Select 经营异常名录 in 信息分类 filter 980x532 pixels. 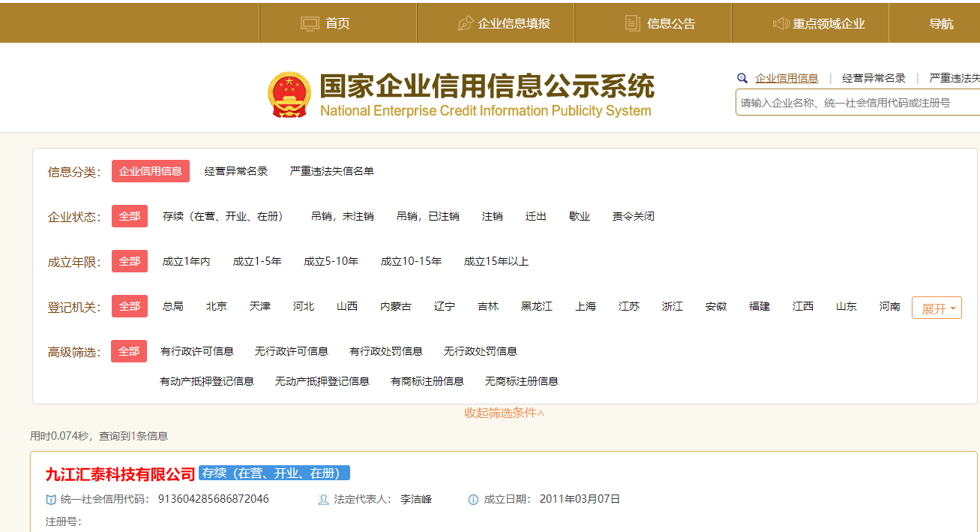tap(236, 171)
